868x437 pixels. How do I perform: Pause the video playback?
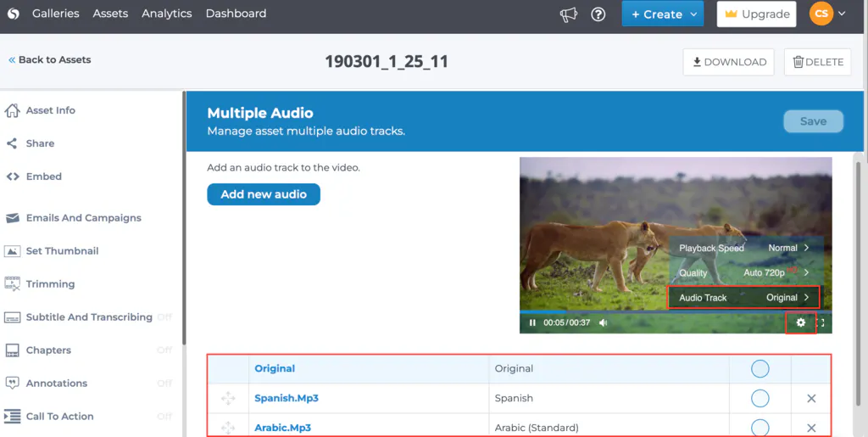[x=532, y=322]
